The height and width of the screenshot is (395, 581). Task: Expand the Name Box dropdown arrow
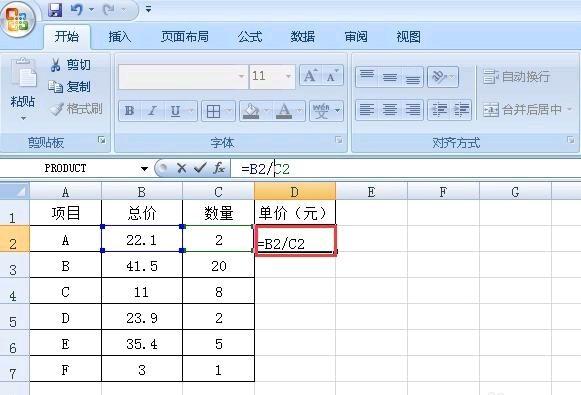point(144,169)
